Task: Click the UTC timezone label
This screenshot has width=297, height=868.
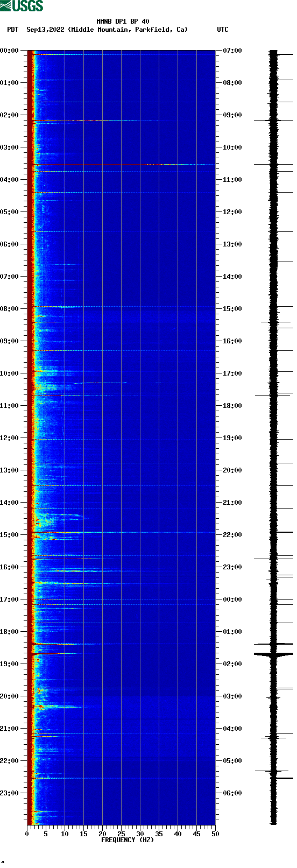Action: click(x=223, y=30)
